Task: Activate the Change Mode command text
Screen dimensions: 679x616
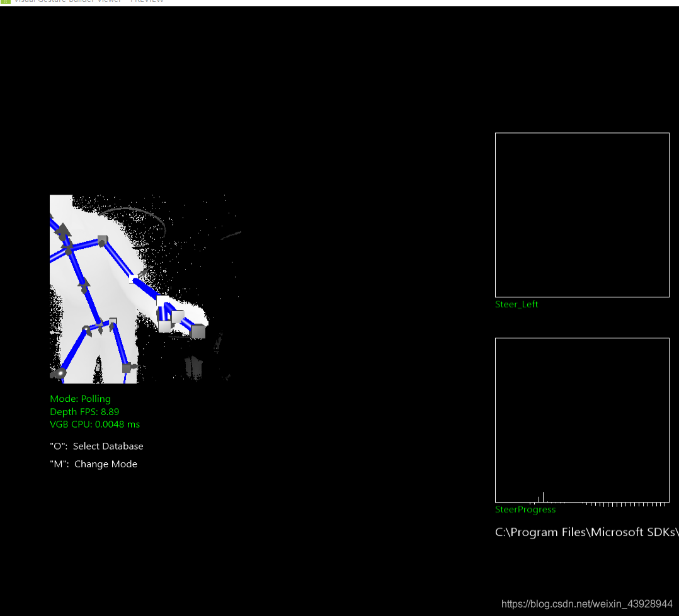Action: 93,464
